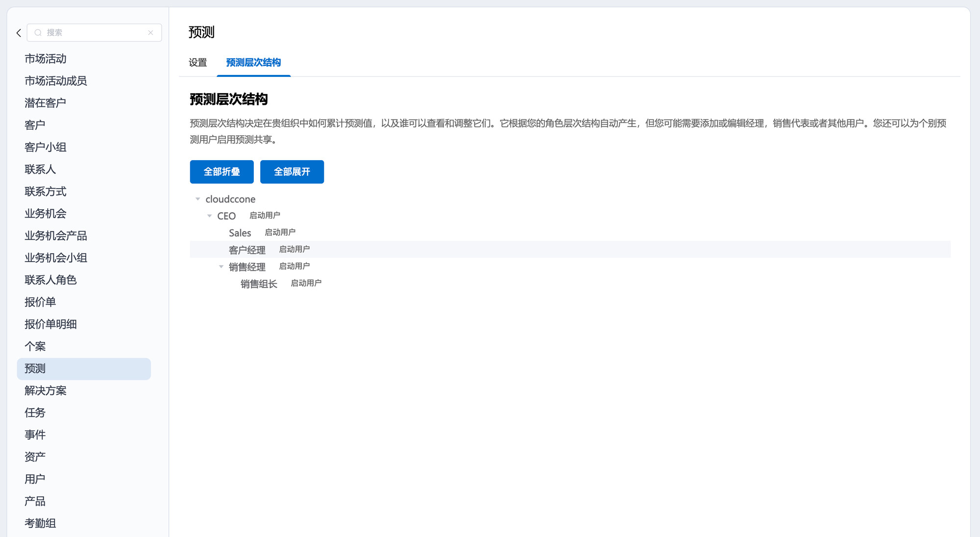Switch to the 设置 tab
Image resolution: width=980 pixels, height=537 pixels.
[198, 62]
